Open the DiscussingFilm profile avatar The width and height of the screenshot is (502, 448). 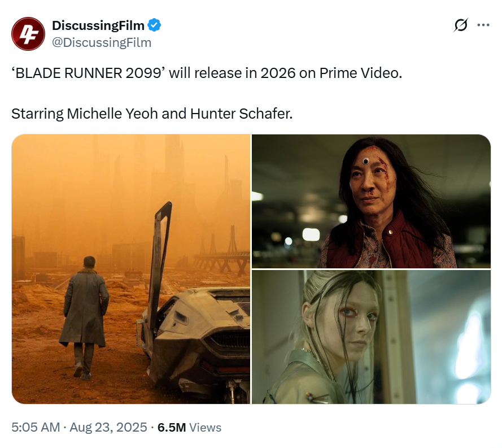pos(28,34)
